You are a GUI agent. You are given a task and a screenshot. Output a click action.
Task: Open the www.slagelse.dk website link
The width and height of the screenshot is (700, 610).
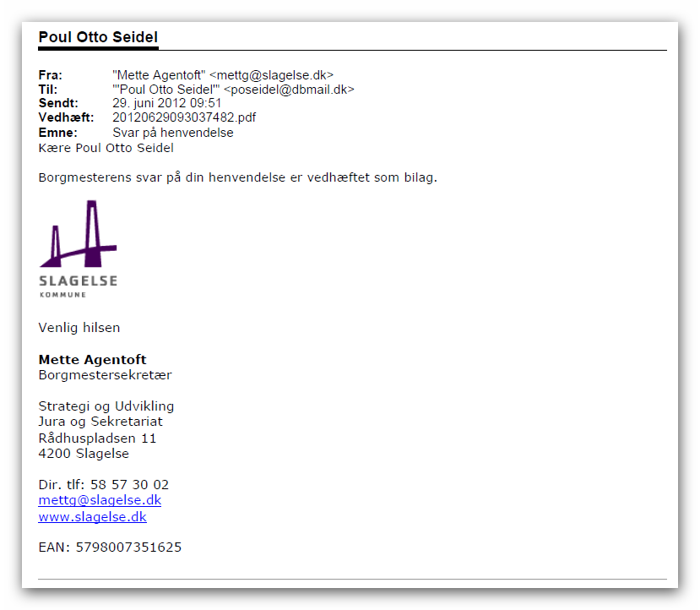(92, 517)
